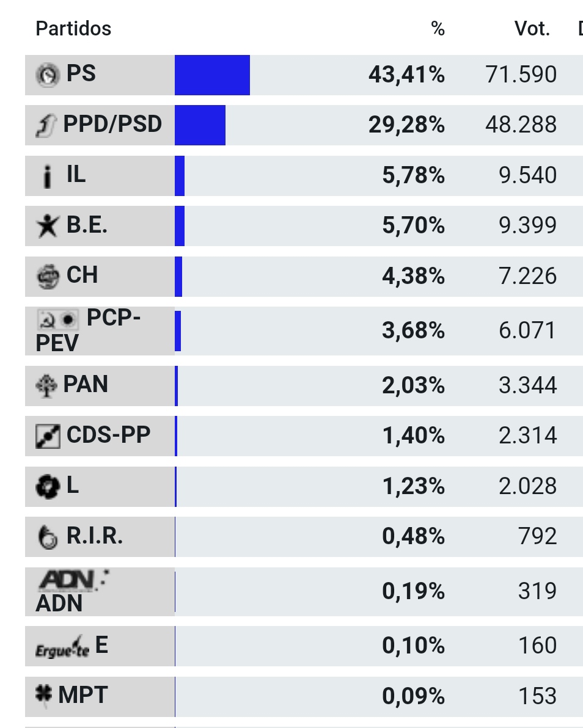Viewport: 583px width, 728px height.
Task: Select the MPT clover logo icon
Action: (44, 696)
